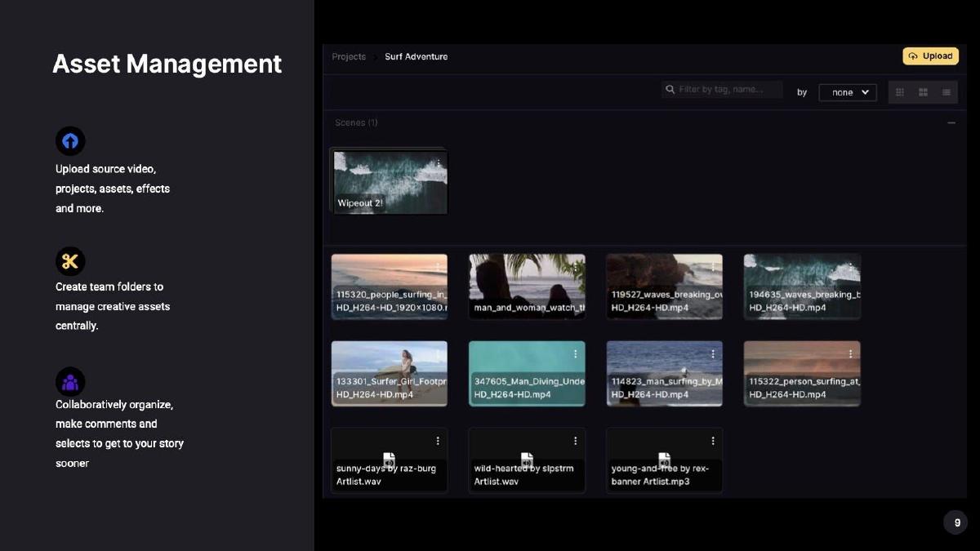Go back to Projects breadcrumb
980x551 pixels.
click(349, 56)
